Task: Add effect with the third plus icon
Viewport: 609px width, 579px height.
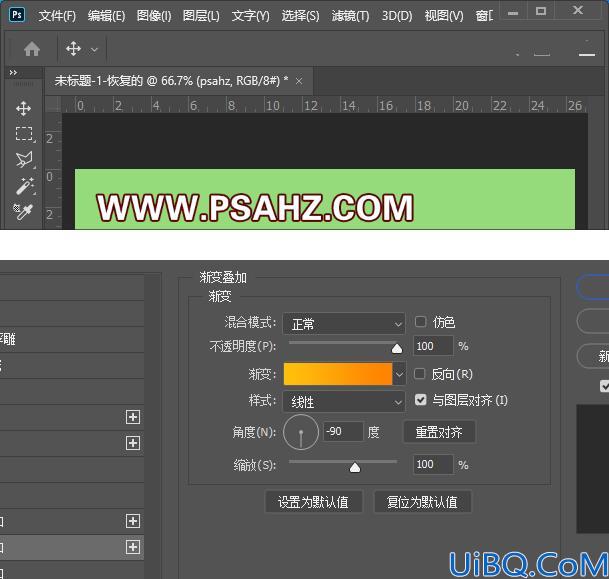Action: [133, 521]
